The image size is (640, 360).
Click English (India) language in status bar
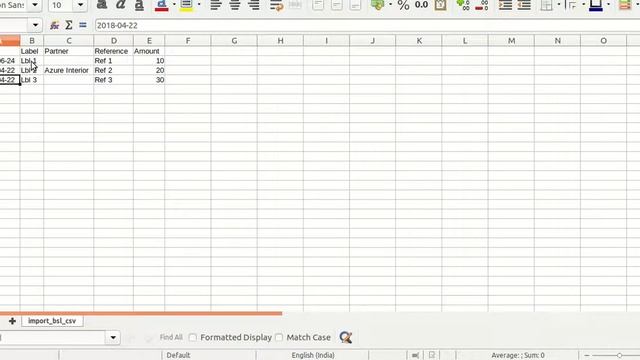313,355
